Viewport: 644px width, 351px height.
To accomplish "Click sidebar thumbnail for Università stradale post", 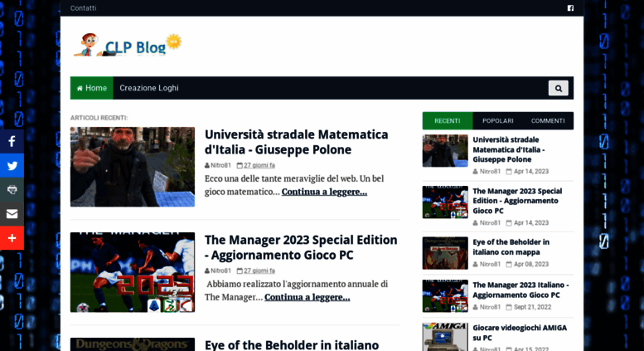I will tap(445, 151).
